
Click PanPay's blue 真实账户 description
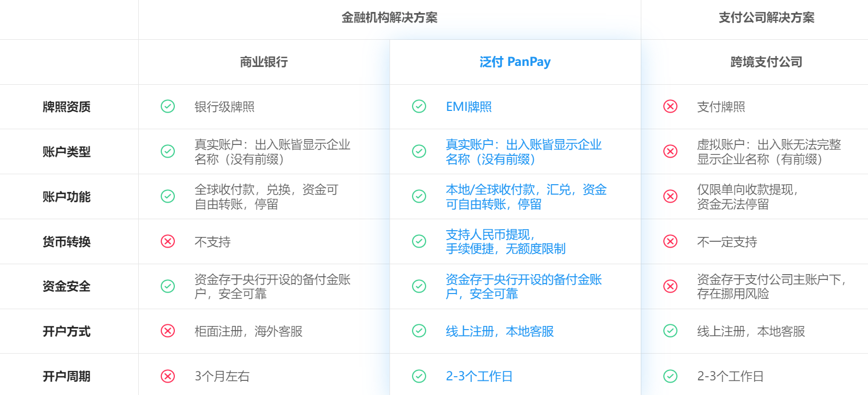click(524, 152)
